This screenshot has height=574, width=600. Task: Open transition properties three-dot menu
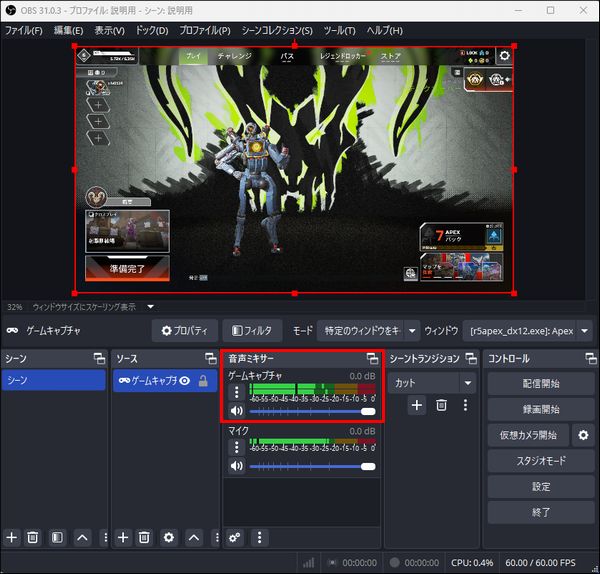tap(465, 405)
